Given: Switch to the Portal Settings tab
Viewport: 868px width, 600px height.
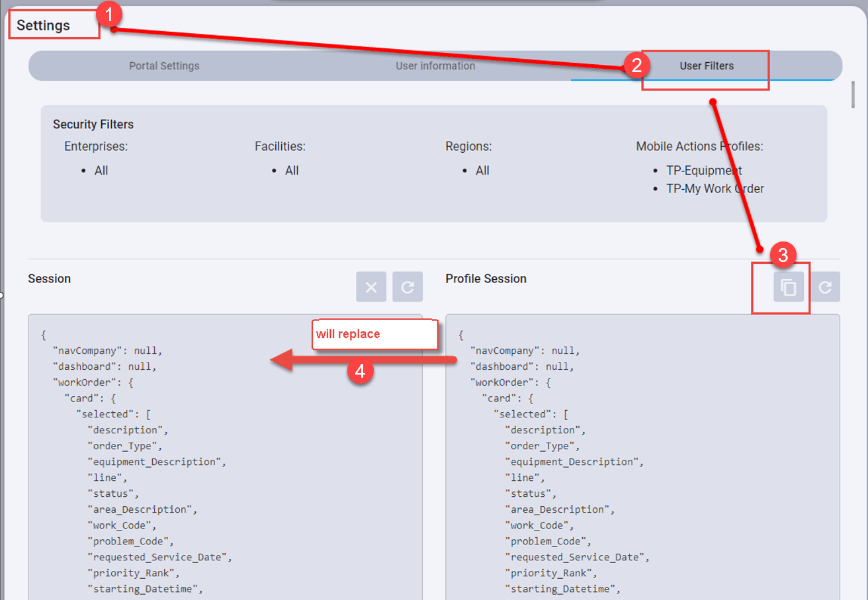Looking at the screenshot, I should coord(164,66).
